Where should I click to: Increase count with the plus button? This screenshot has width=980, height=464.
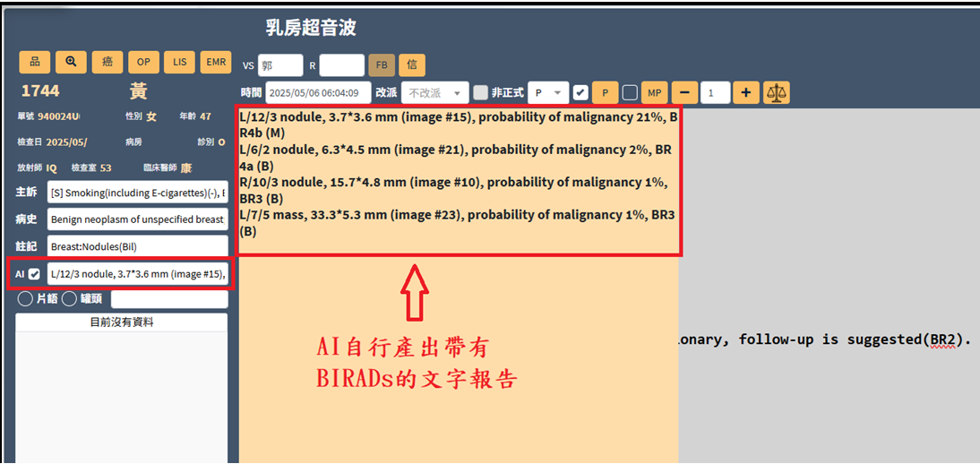pyautogui.click(x=745, y=92)
